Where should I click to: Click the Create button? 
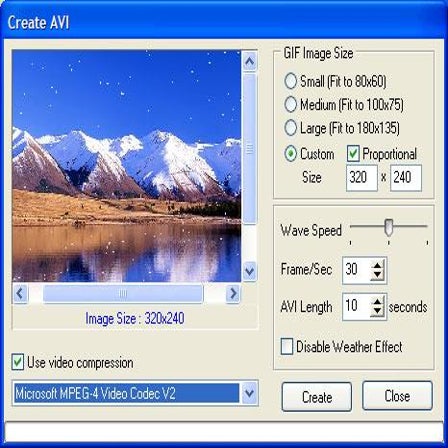[x=317, y=397]
